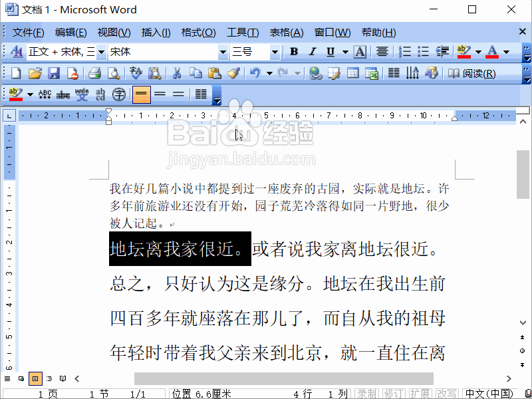
Task: Open the Research binoculars icon
Action: click(x=155, y=73)
